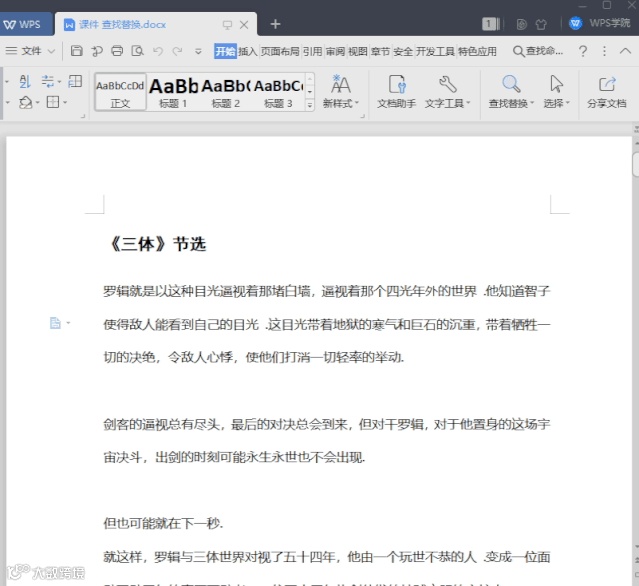Open borders dropdown arrow
This screenshot has height=586, width=639.
[65, 102]
